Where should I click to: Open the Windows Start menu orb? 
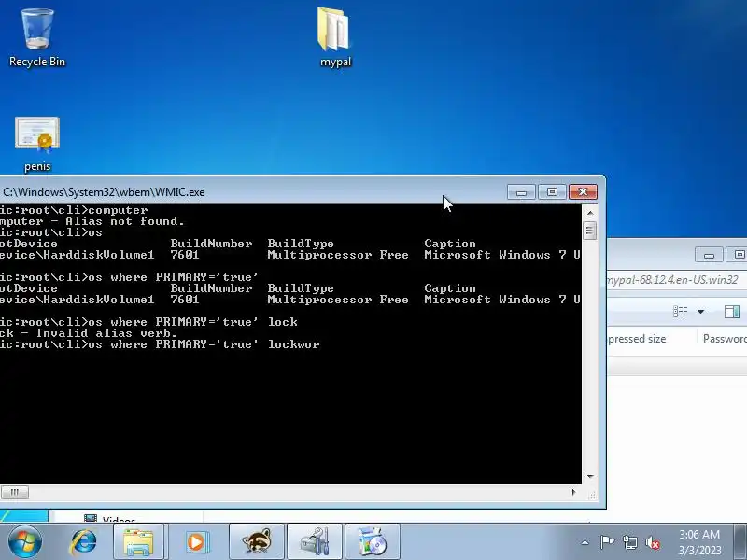(x=24, y=542)
